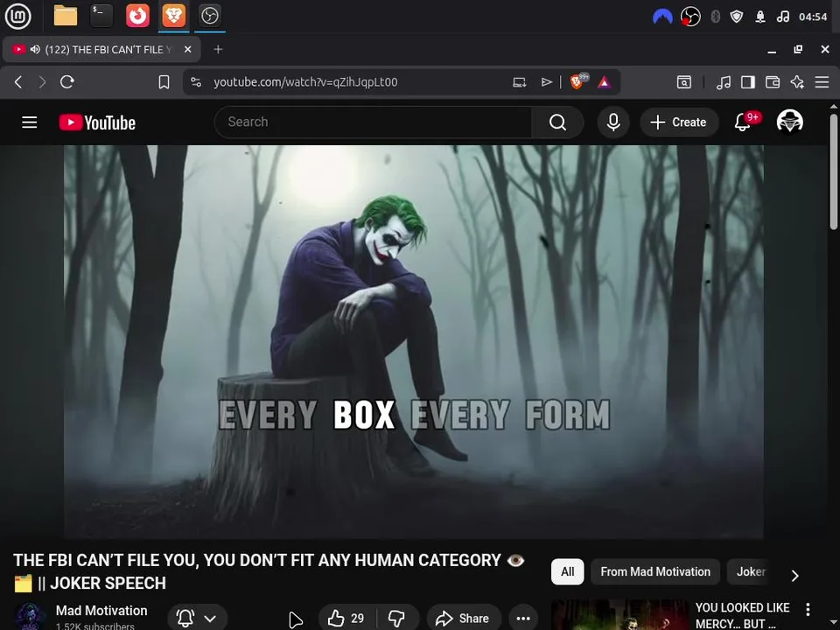This screenshot has height=630, width=840.
Task: Switch to Brave browser in the panel
Action: [174, 16]
